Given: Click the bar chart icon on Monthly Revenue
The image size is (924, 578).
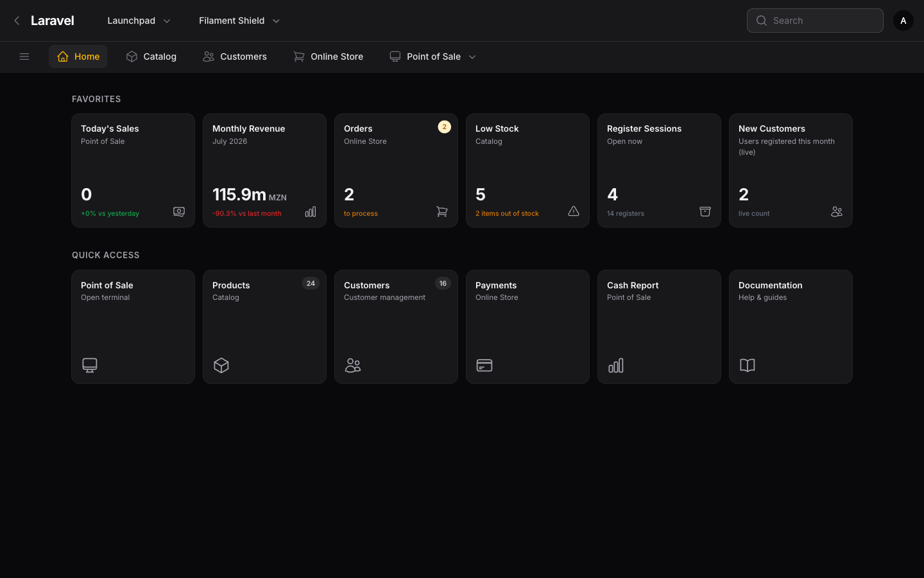Looking at the screenshot, I should (311, 211).
